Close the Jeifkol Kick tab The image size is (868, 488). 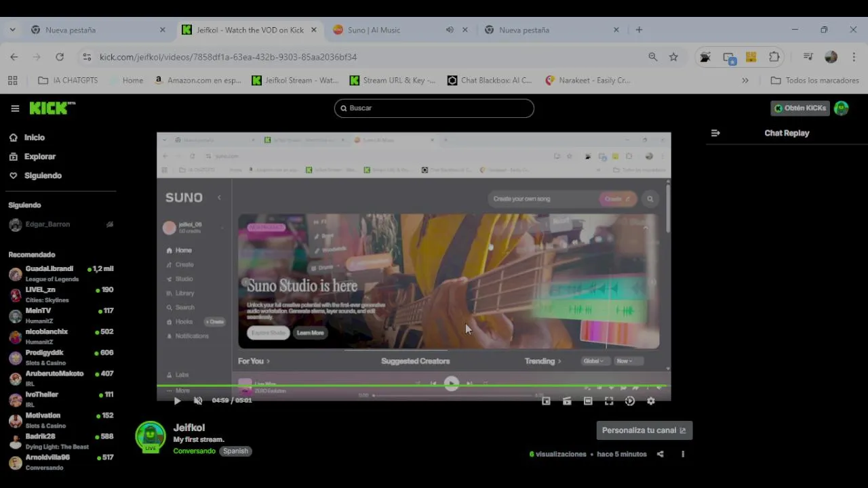[x=313, y=30]
